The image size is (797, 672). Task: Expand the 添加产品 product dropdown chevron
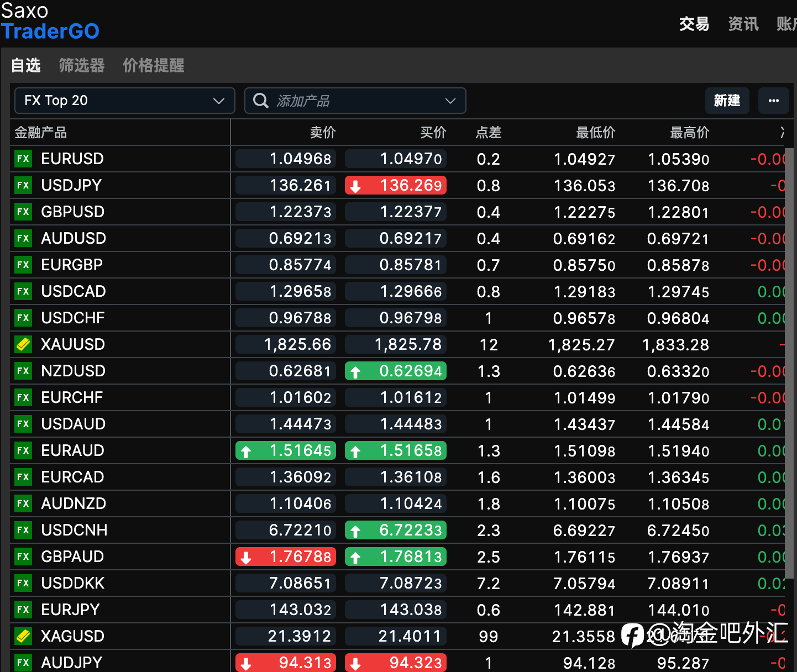coord(450,101)
